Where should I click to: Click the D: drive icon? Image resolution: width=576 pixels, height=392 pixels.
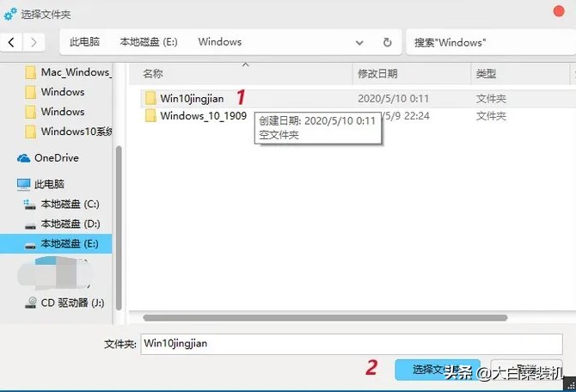click(x=30, y=226)
